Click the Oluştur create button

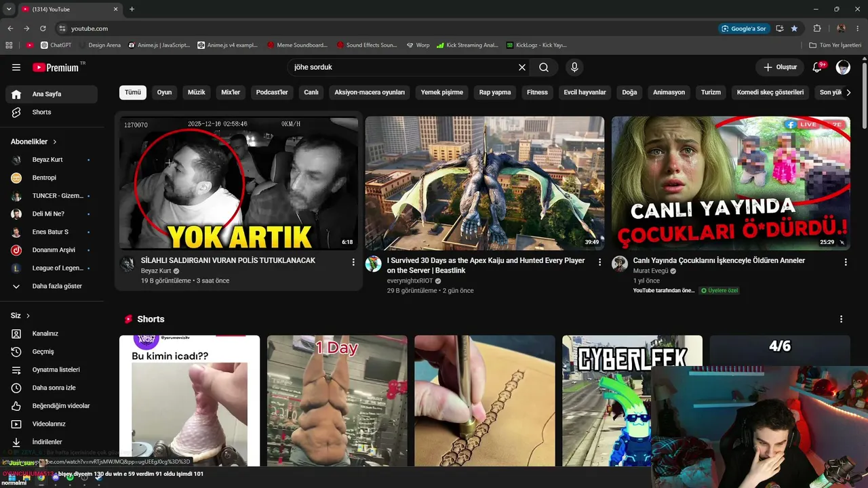click(x=780, y=67)
